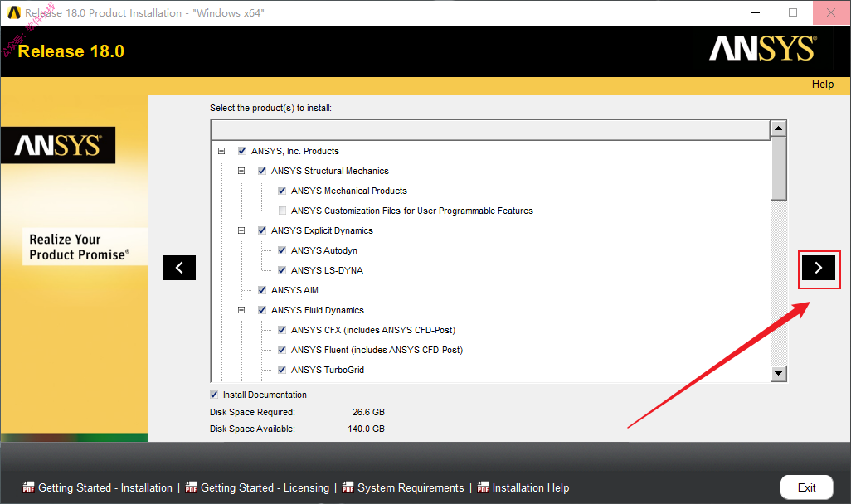
Task: Open PDF icon for Getting Started Installation
Action: (28, 487)
